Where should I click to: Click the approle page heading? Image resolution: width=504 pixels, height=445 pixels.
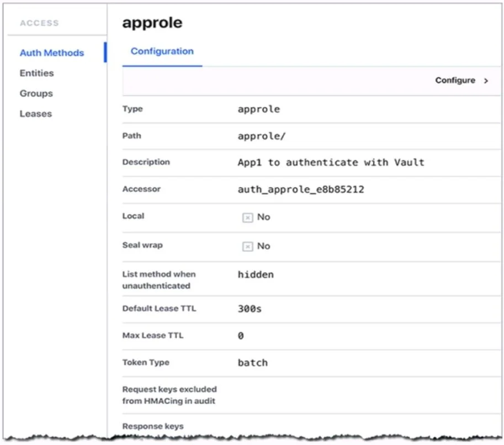pos(152,23)
